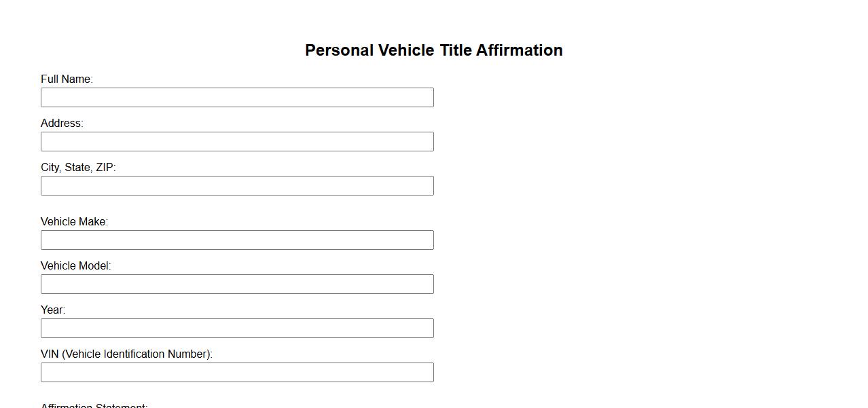
Task: Click the word "Personal" in the heading
Action: click(339, 50)
